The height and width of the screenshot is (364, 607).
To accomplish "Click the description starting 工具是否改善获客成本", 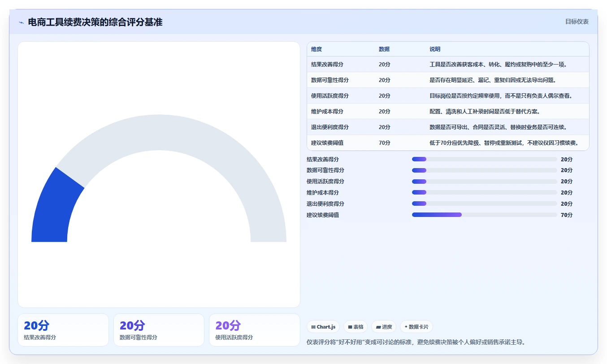I will pos(499,65).
